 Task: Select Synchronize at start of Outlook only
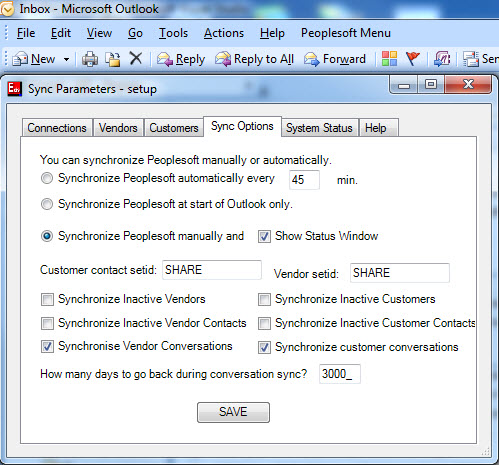point(47,204)
